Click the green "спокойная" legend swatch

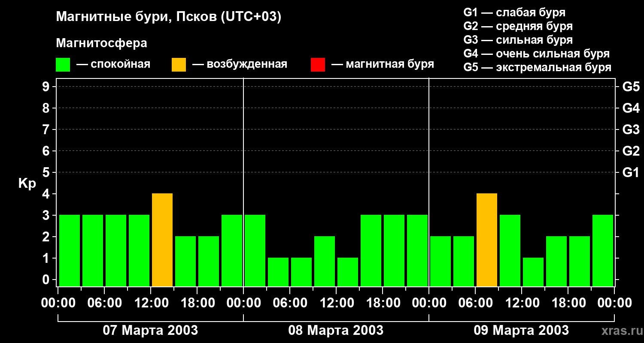pos(63,65)
